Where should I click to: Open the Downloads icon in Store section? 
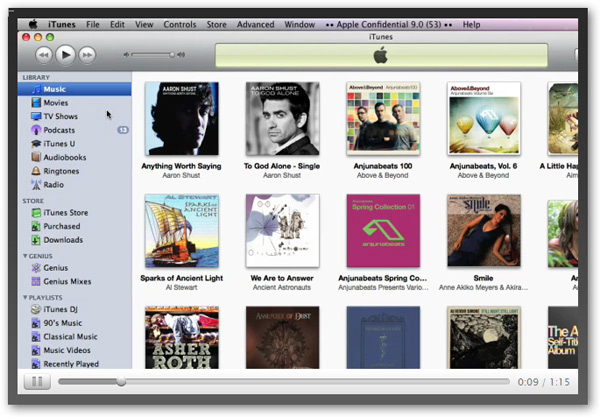coord(36,240)
